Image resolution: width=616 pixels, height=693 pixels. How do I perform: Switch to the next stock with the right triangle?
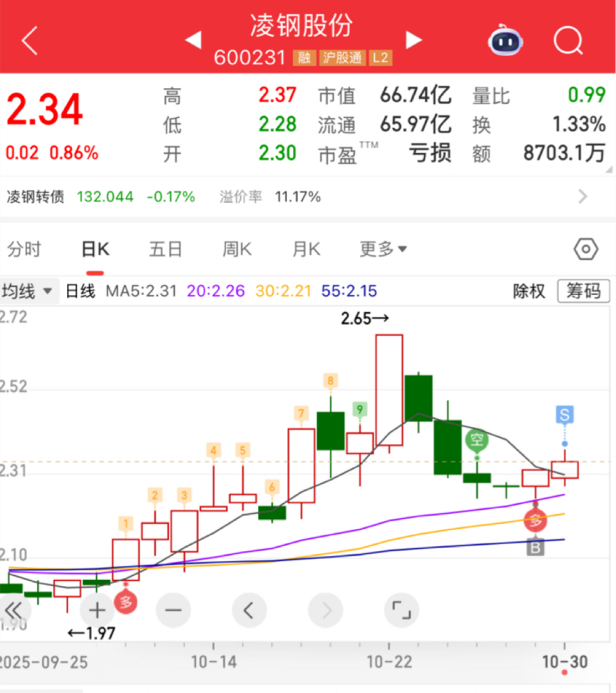point(414,40)
